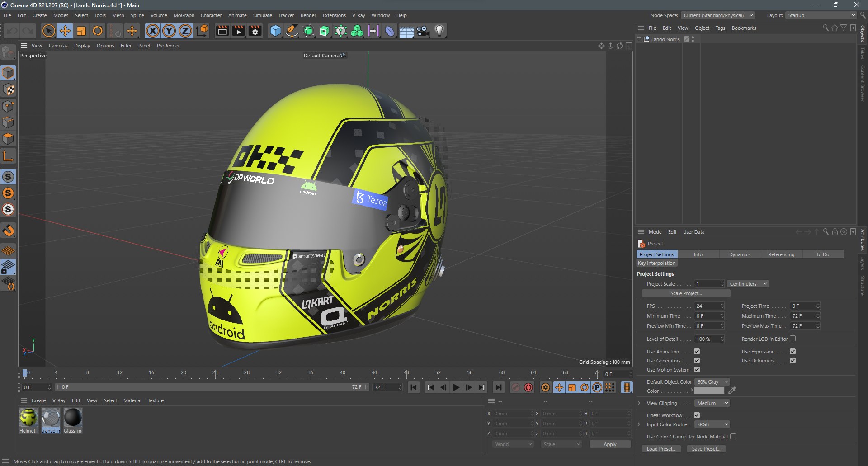
Task: Enable Render LOD in Editor
Action: point(793,339)
